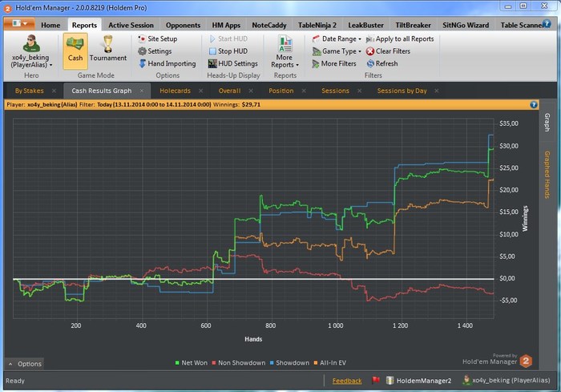Screen dimensions: 561x392
Task: Click the Hold'em Manager title bar app icon
Action: pyautogui.click(x=8, y=8)
